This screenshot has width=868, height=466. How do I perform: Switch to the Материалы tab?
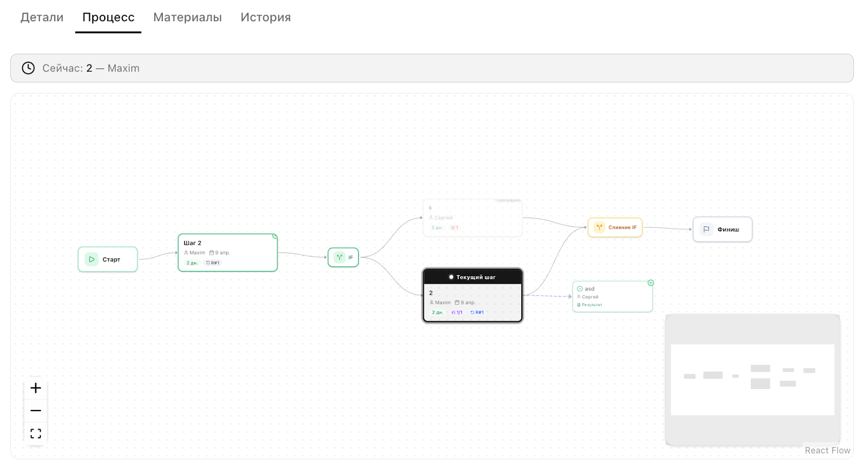187,17
